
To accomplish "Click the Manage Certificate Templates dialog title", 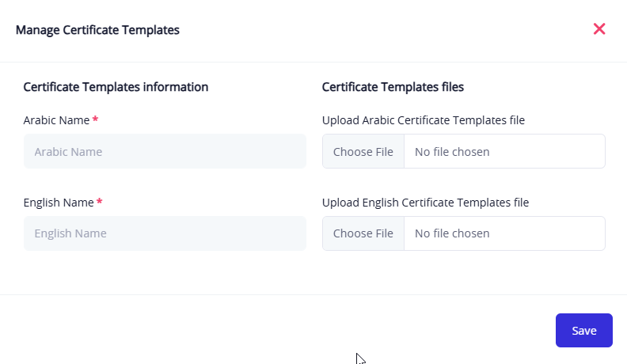I will click(97, 30).
